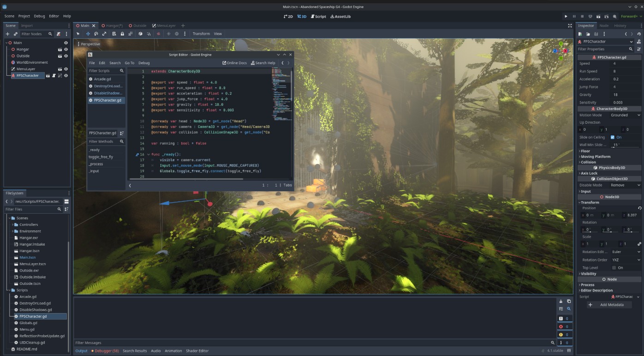This screenshot has width=644, height=356.
Task: Open the Rotation Order dropdown
Action: [625, 260]
